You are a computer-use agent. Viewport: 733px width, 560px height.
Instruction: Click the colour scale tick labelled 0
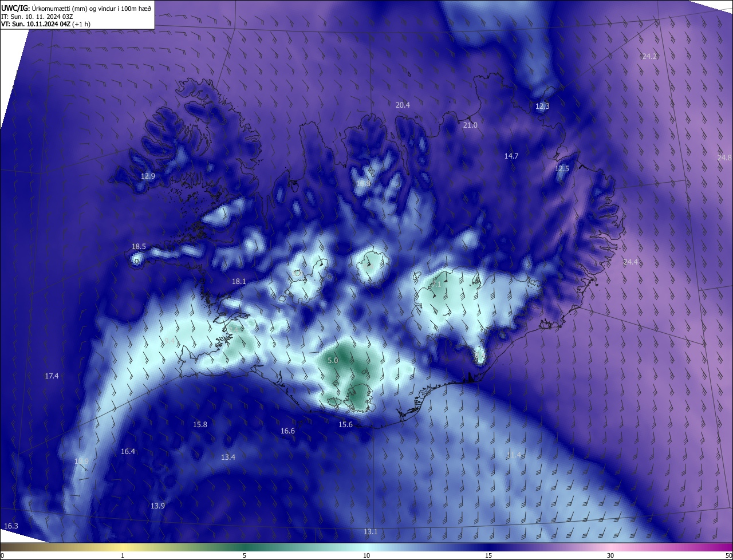point(2,555)
